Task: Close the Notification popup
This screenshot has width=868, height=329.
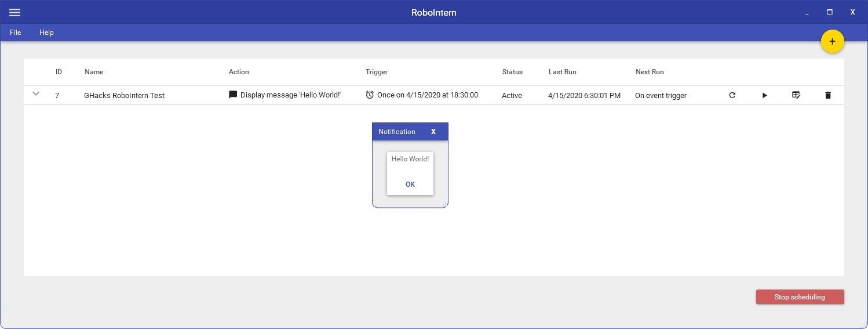Action: [x=433, y=132]
